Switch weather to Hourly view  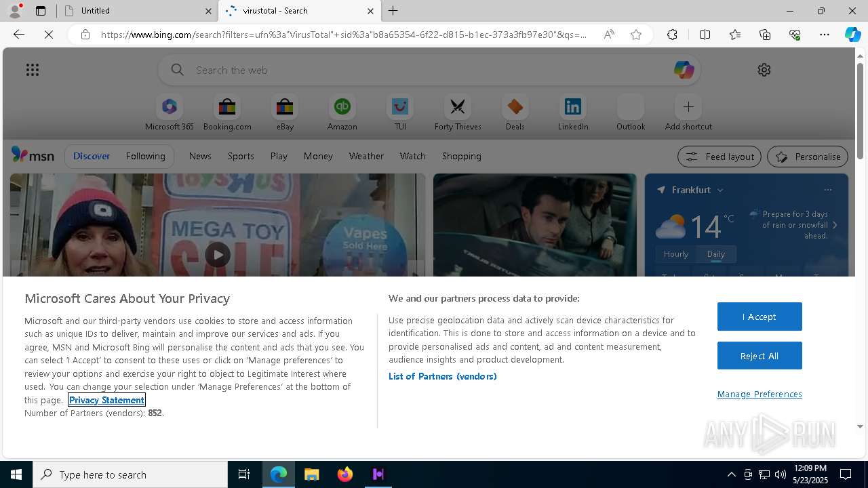[675, 254]
